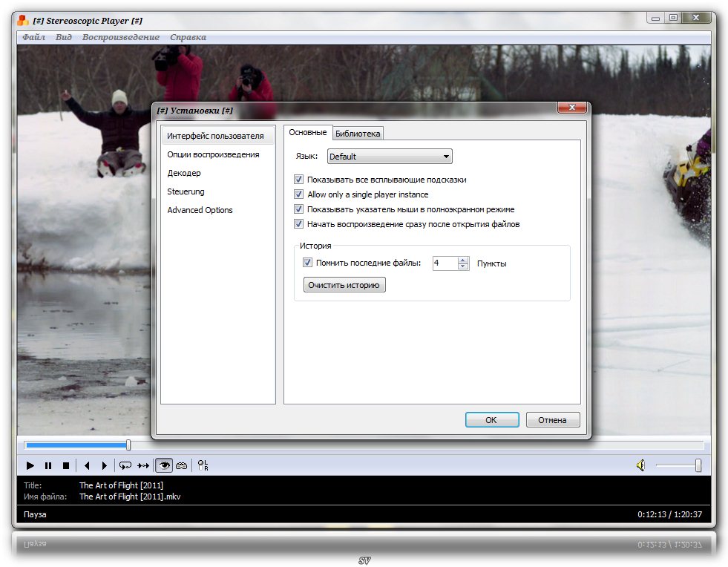Toggle the loop playback icon

point(125,466)
